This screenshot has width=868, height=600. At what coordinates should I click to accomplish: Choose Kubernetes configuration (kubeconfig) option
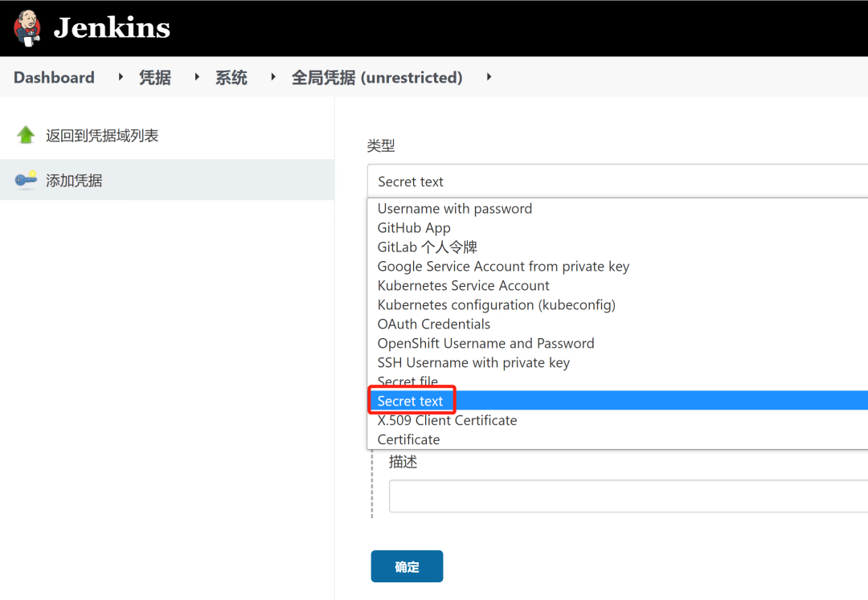pyautogui.click(x=497, y=305)
